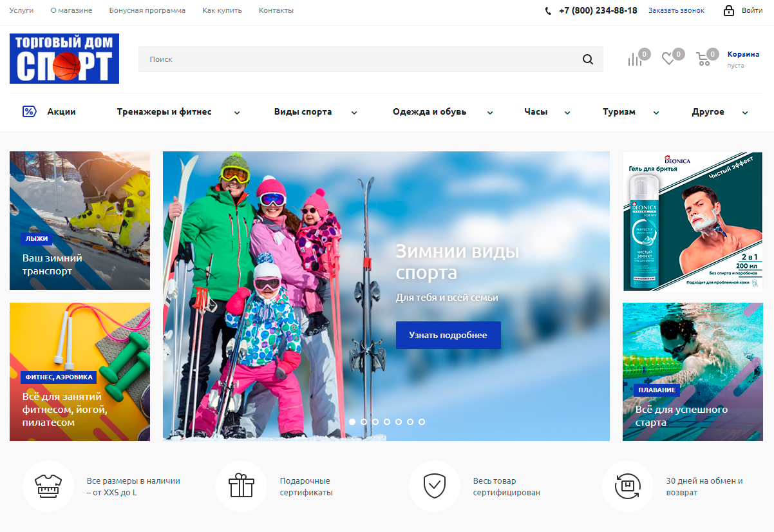774x532 pixels.
Task: Select the fifth slider dot
Action: pyautogui.click(x=399, y=422)
